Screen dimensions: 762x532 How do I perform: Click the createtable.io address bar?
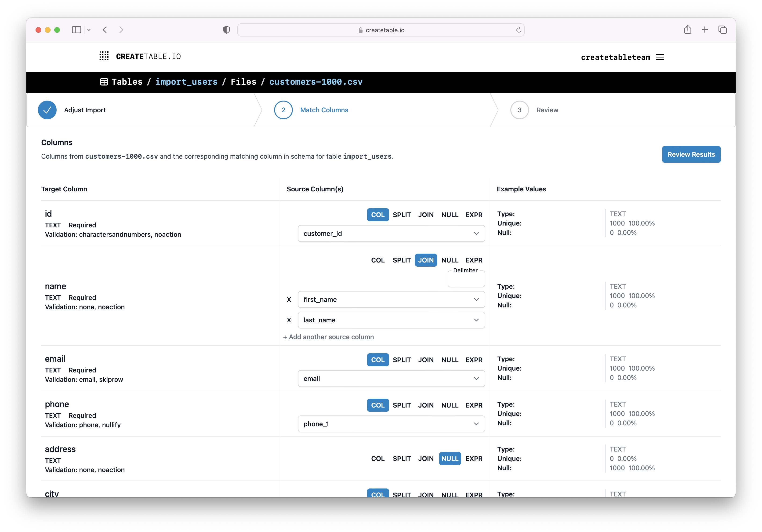(x=381, y=30)
